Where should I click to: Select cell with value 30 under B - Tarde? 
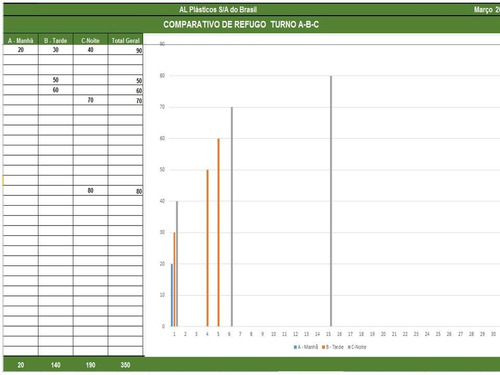click(x=56, y=50)
